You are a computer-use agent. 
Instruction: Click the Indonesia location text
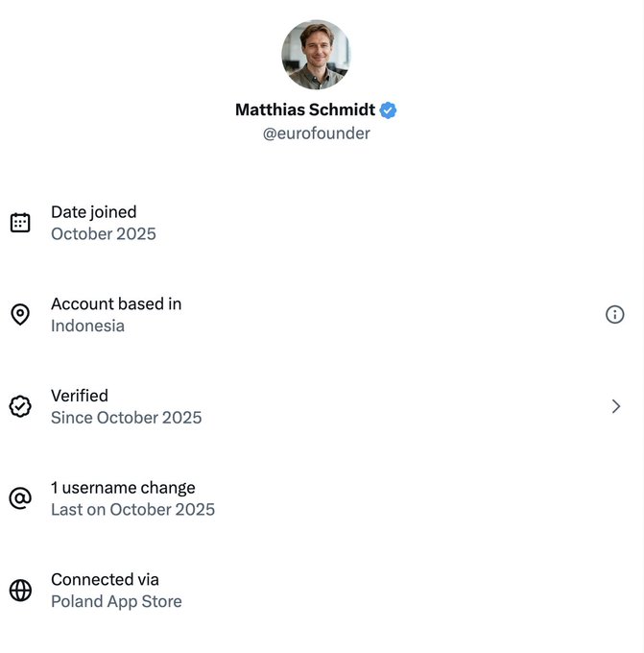pyautogui.click(x=87, y=326)
